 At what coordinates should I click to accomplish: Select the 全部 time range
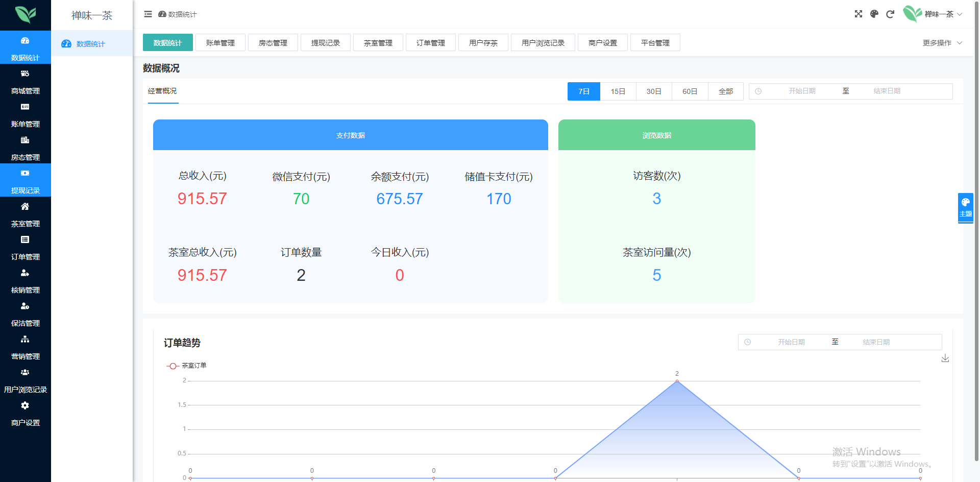[725, 91]
